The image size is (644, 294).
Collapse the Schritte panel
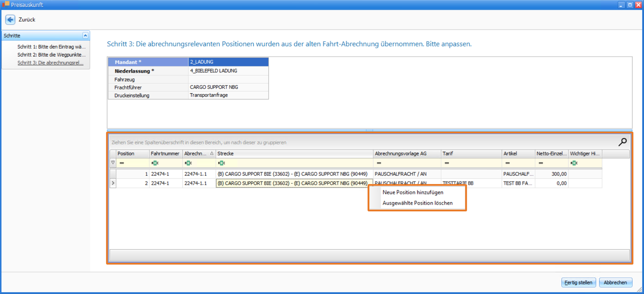(x=85, y=36)
